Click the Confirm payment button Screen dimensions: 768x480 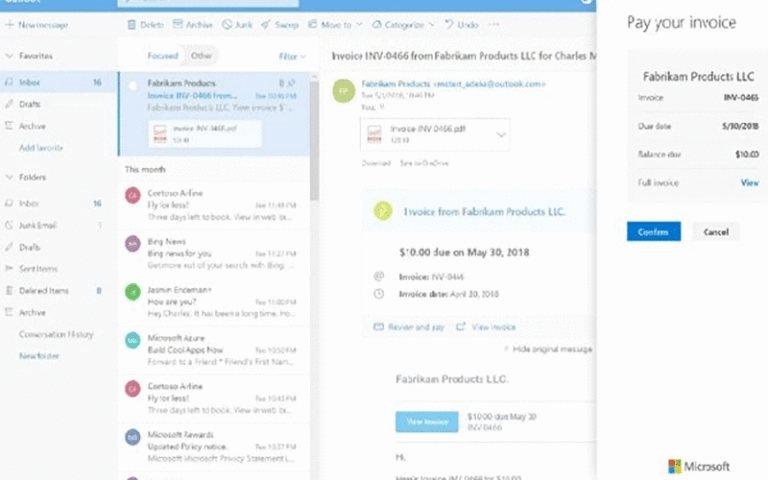(654, 232)
